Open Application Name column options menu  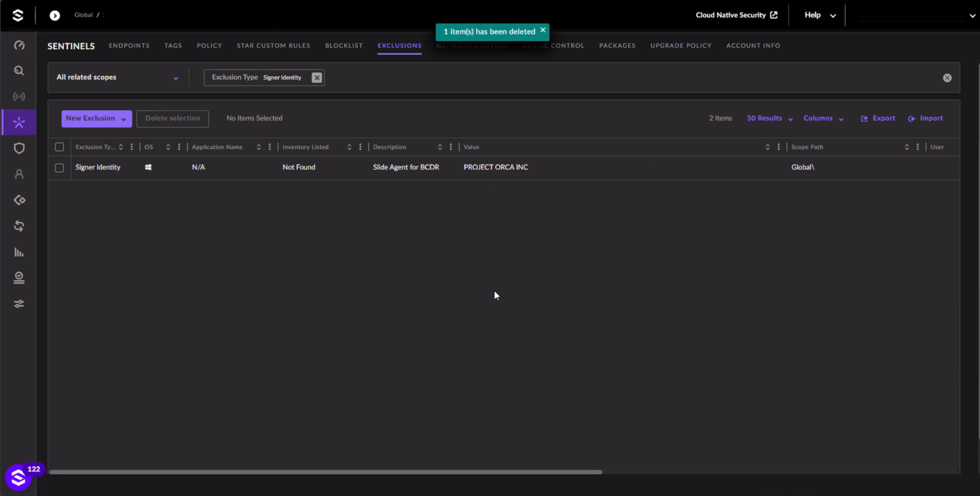coord(269,147)
